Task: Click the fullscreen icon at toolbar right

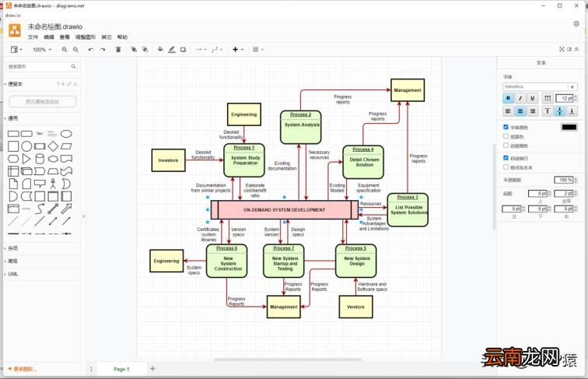Action: click(x=562, y=49)
